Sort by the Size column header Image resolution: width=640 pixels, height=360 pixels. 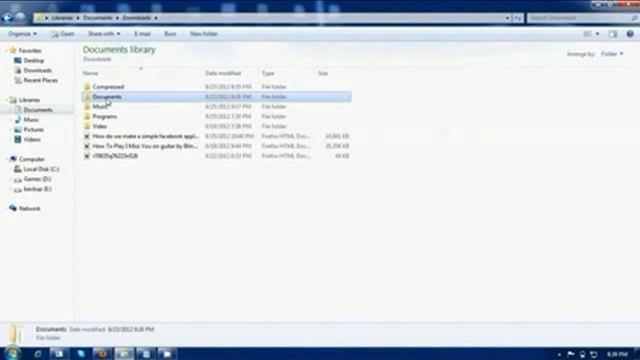click(x=322, y=73)
